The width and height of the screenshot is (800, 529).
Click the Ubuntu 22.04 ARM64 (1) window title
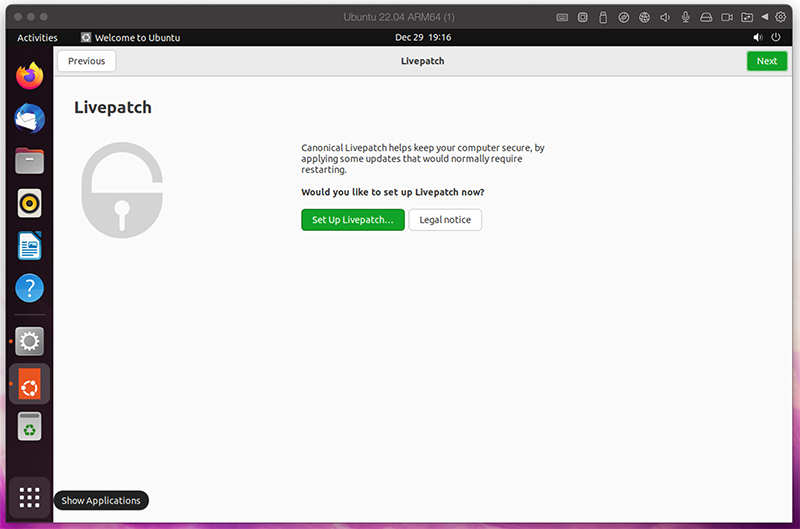[398, 17]
